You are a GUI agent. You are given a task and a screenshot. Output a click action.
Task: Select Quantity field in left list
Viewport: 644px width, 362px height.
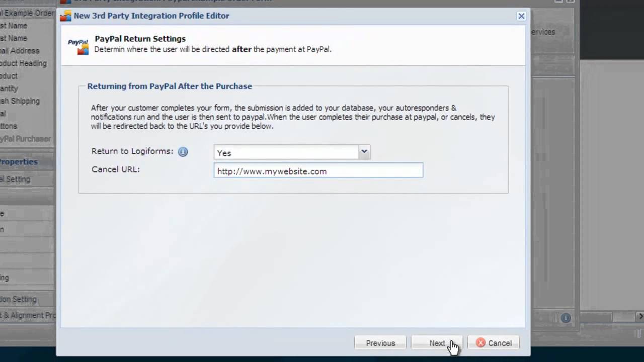pyautogui.click(x=9, y=88)
